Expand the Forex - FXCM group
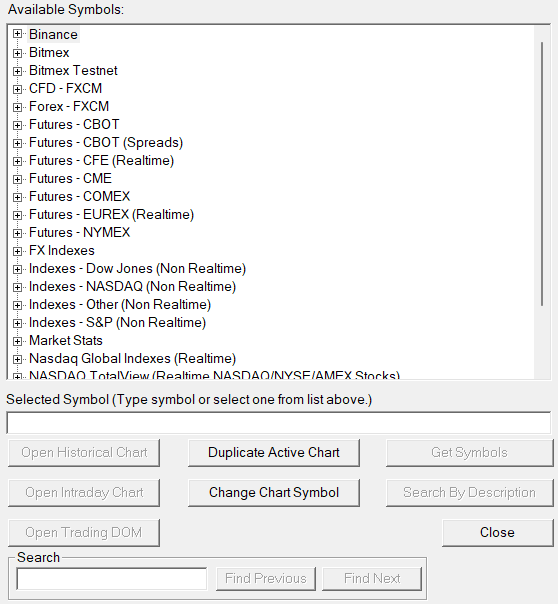 tap(17, 107)
